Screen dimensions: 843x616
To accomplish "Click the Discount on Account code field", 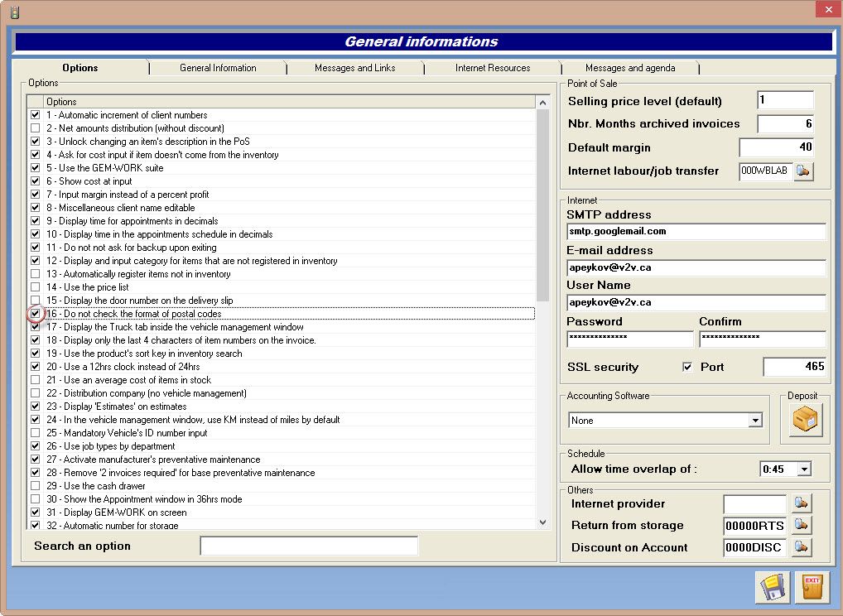I will (755, 548).
